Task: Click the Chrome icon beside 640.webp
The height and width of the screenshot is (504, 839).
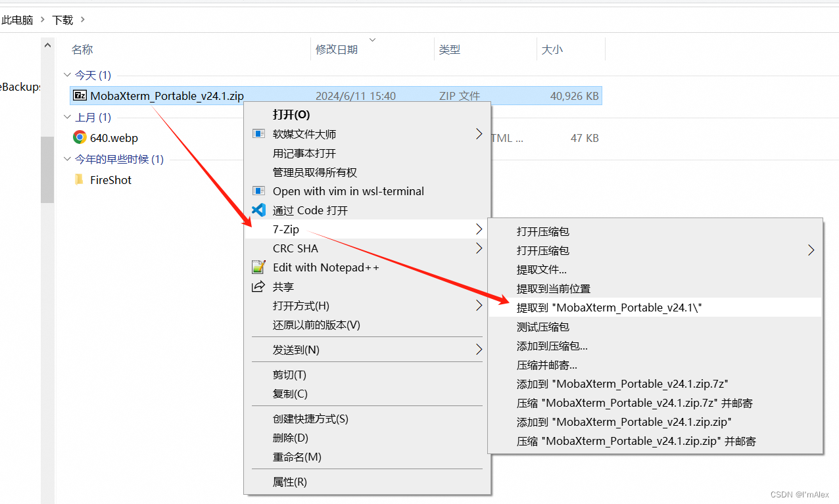Action: tap(80, 137)
